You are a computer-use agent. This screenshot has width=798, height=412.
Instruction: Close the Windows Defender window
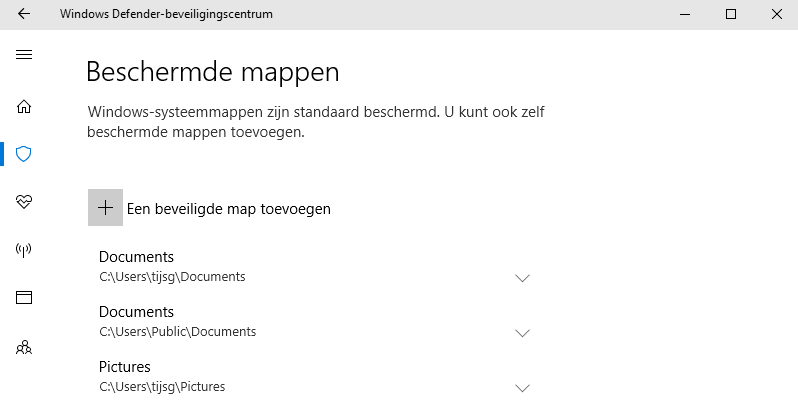click(775, 15)
